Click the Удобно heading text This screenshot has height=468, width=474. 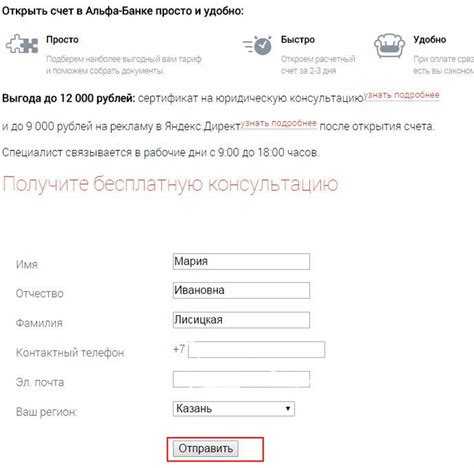click(430, 40)
